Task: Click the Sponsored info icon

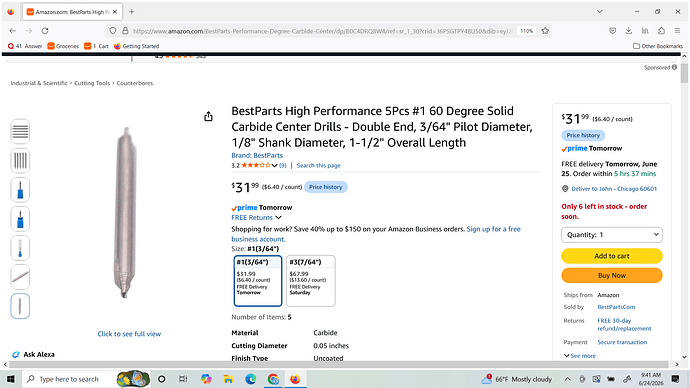Action: (674, 67)
